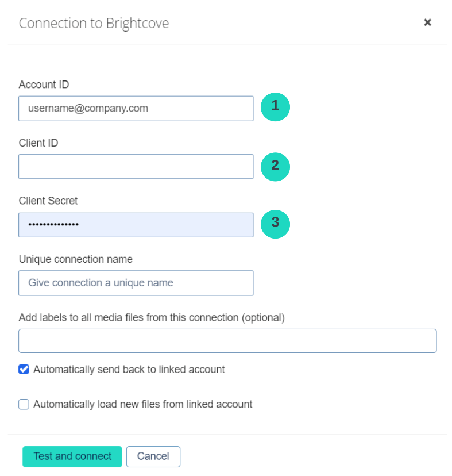Click the numbered badge 2 beside Client ID
This screenshot has width=452, height=476.
coord(275,167)
